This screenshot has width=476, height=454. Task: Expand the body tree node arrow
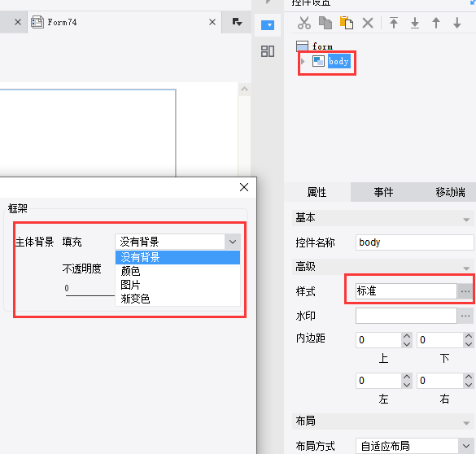point(303,61)
